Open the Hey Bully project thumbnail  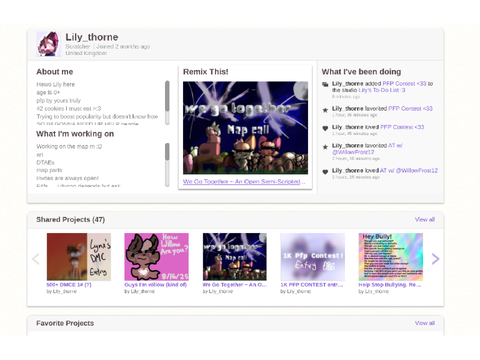(x=391, y=257)
